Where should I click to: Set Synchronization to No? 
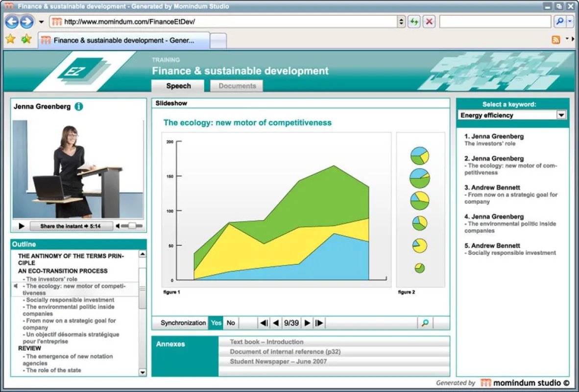[x=231, y=323]
